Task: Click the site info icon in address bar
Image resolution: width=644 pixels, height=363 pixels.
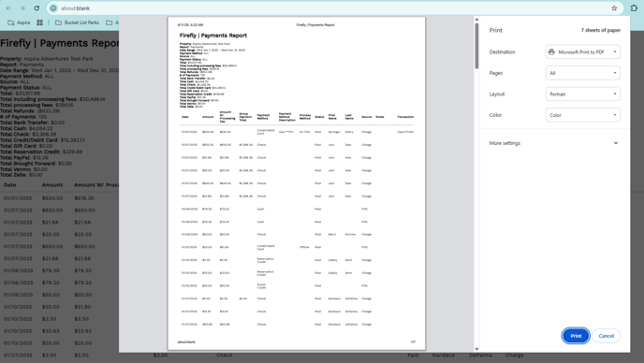Action: pos(53,8)
